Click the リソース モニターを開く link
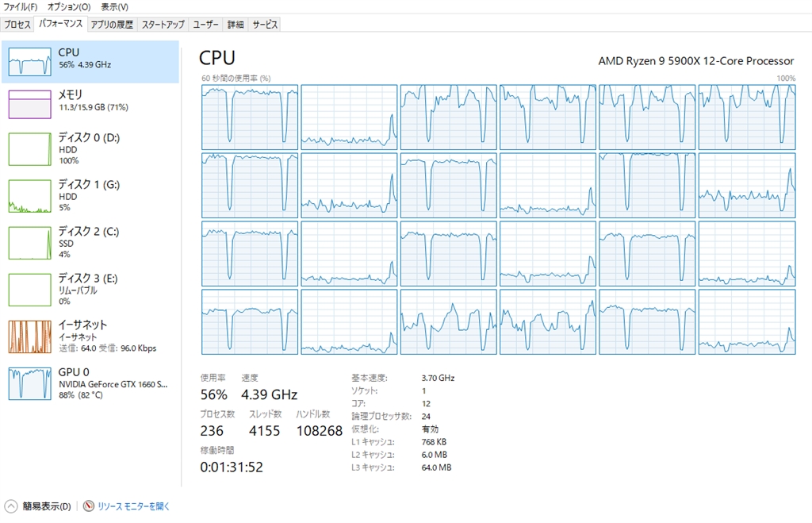This screenshot has height=523, width=812. pyautogui.click(x=133, y=506)
